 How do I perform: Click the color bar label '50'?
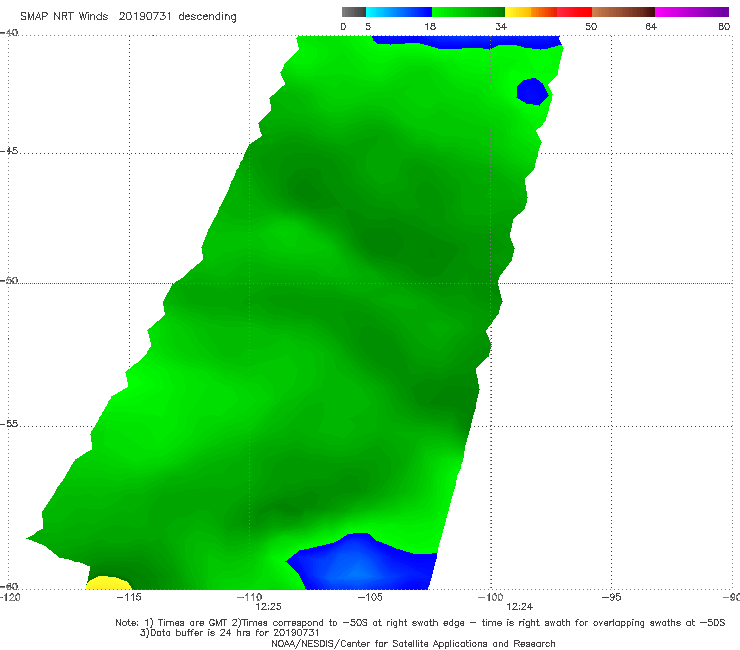(591, 27)
